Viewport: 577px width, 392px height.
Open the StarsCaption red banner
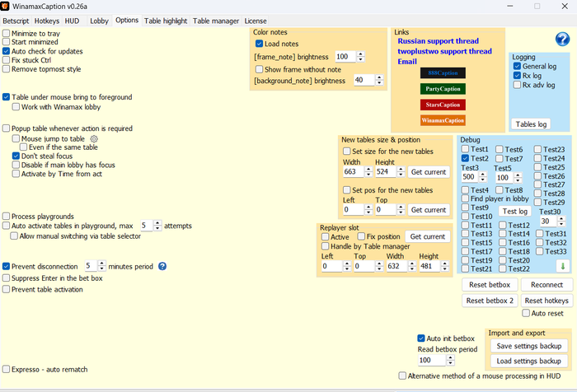click(443, 105)
